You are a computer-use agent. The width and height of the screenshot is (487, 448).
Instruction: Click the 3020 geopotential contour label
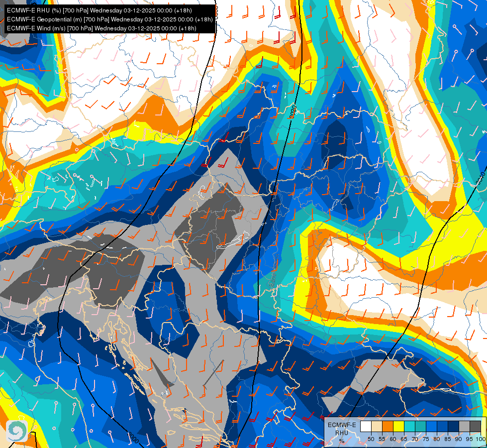pyautogui.click(x=293, y=112)
